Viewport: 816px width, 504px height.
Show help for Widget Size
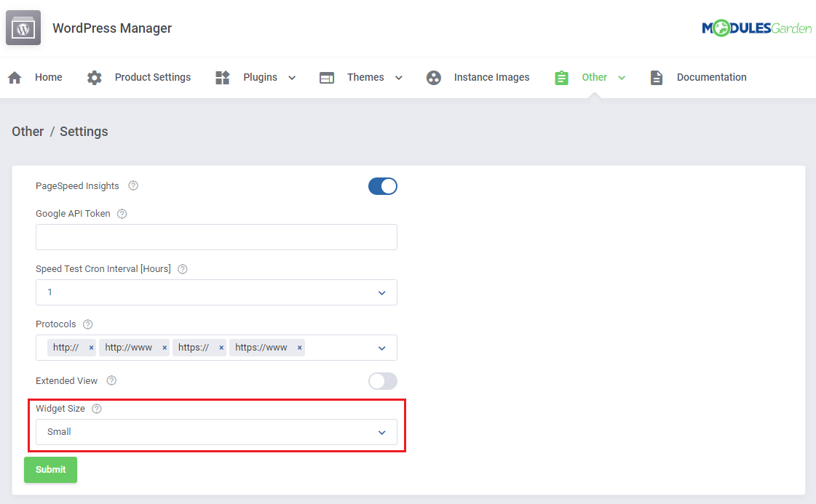click(96, 408)
